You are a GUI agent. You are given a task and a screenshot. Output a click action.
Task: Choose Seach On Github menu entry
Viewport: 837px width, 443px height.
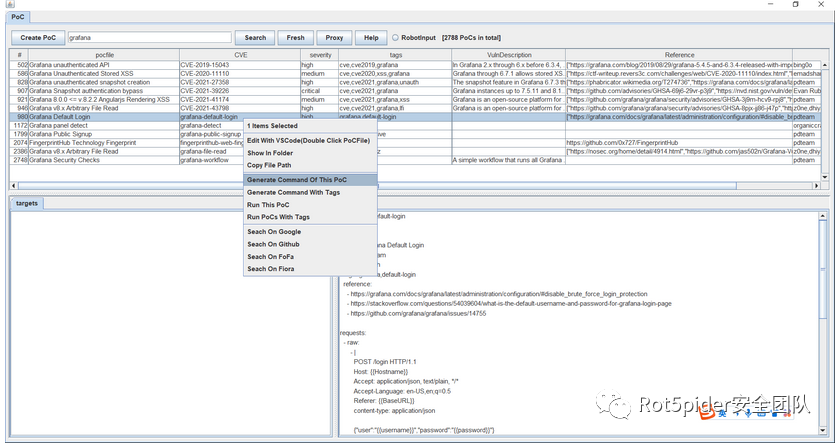pos(309,244)
